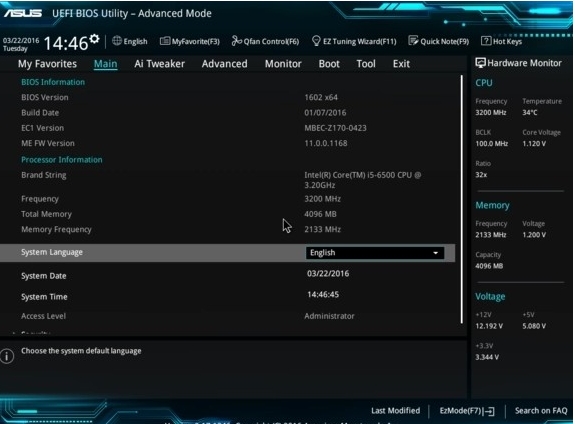Viewport: 577px width, 424px height.
Task: Click the BCLK 100.0 MHz reading
Action: [x=492, y=144]
